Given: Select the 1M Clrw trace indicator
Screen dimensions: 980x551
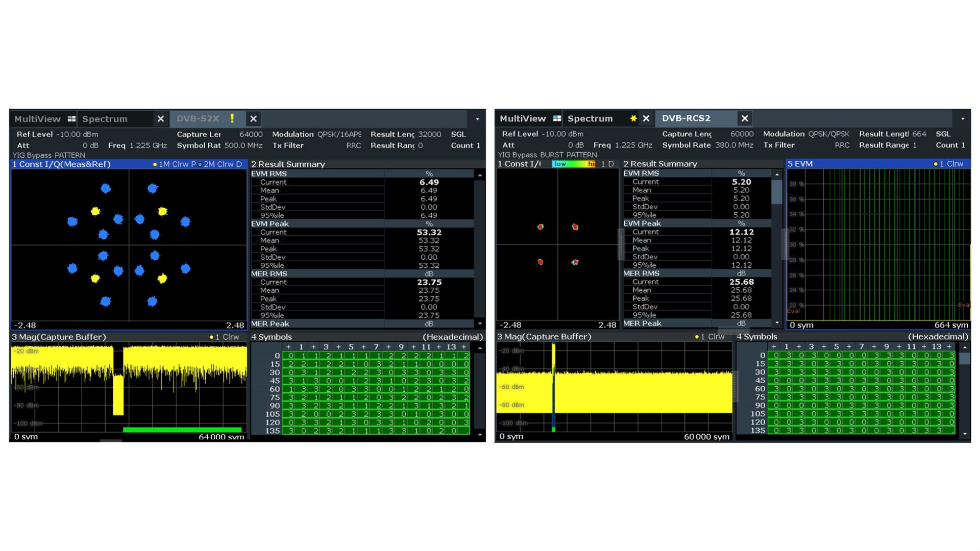Looking at the screenshot, I should point(173,164).
